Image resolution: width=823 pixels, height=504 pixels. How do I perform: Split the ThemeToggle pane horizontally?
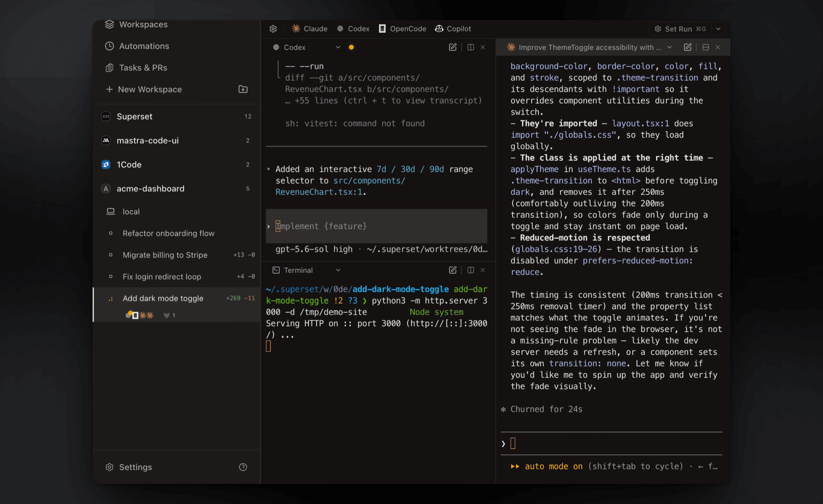pos(706,47)
